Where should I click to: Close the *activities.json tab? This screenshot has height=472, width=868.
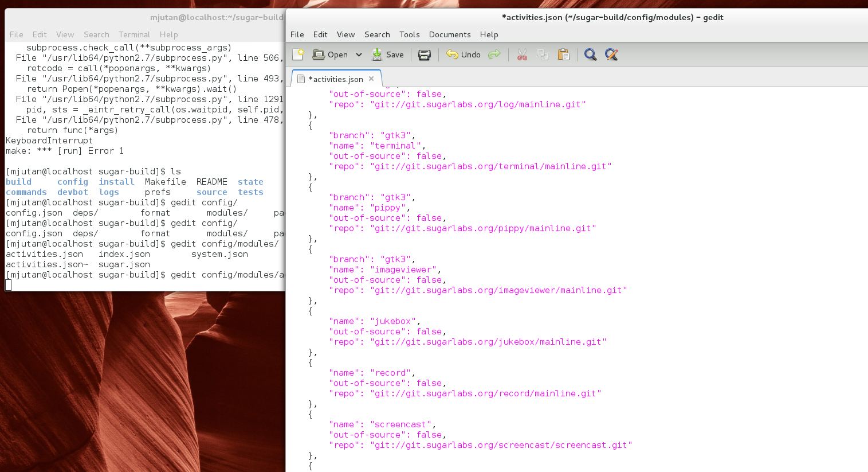371,79
